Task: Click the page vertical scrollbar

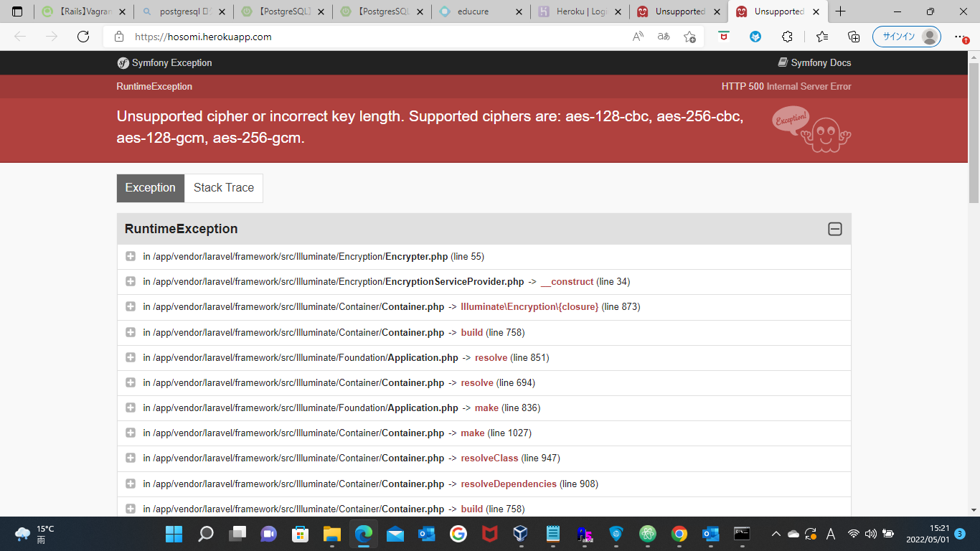Action: click(x=974, y=133)
